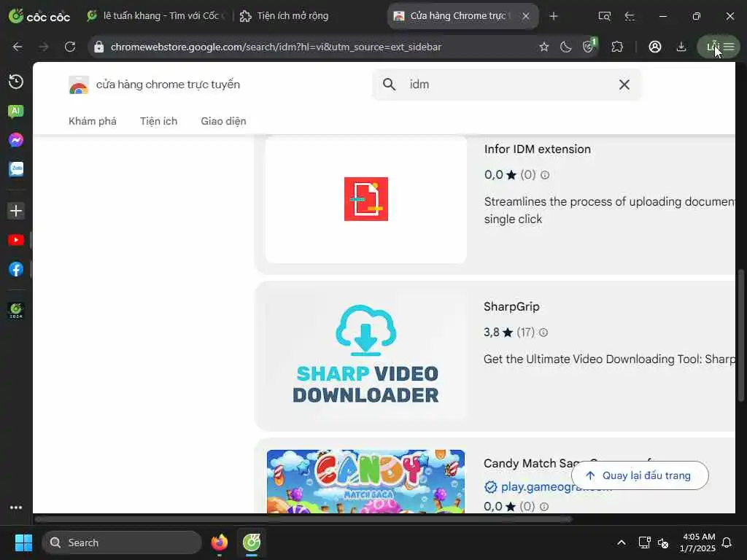The width and height of the screenshot is (747, 560).
Task: Add a new sidebar shortcut with plus icon
Action: [x=16, y=211]
